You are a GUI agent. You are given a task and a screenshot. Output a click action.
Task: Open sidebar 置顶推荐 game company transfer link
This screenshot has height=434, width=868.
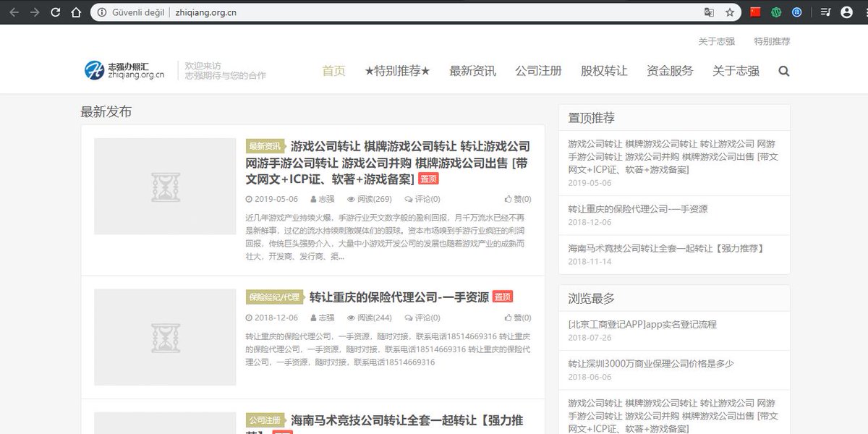[673, 157]
